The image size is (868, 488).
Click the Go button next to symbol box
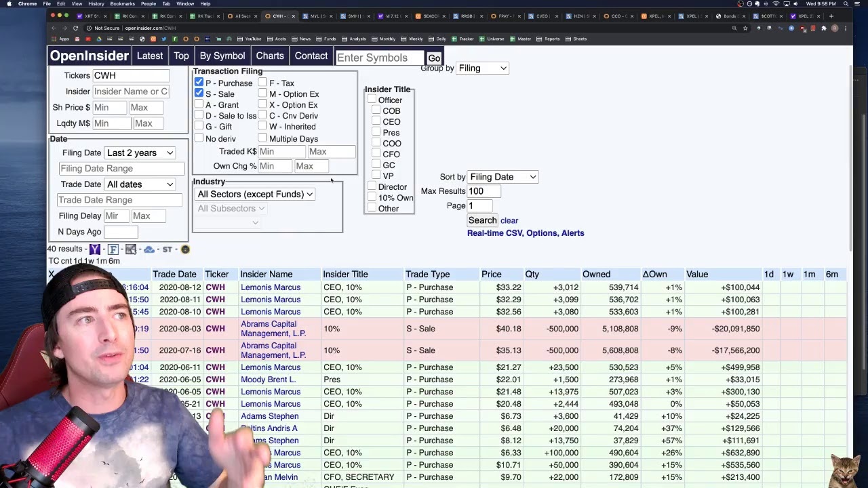[x=434, y=58]
